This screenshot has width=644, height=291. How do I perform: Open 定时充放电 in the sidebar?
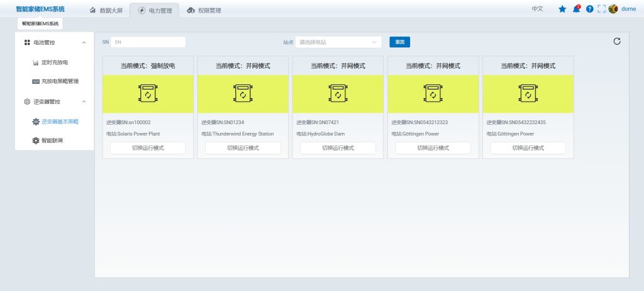point(54,63)
